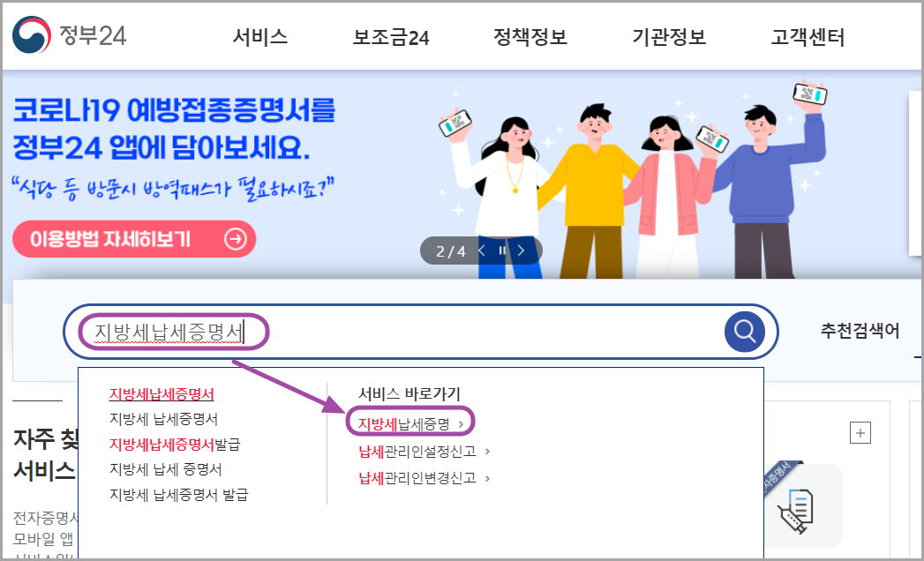Open the 기관정보 menu
Screen dimensions: 924x561
[x=669, y=37]
